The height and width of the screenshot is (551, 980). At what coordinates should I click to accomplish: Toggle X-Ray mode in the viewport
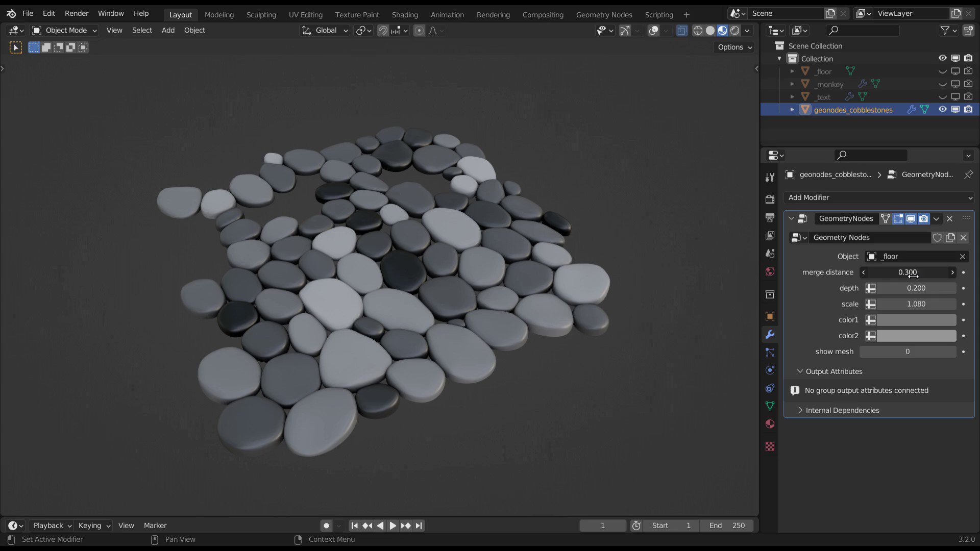pyautogui.click(x=682, y=31)
